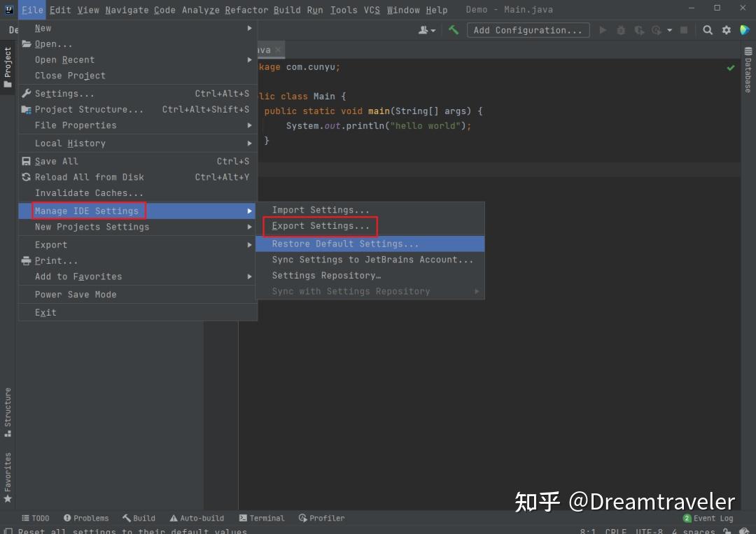Click the CRLF line separator in status bar

click(615, 531)
